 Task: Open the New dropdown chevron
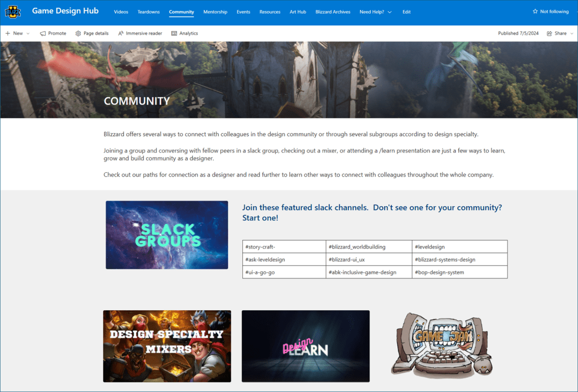coord(28,33)
